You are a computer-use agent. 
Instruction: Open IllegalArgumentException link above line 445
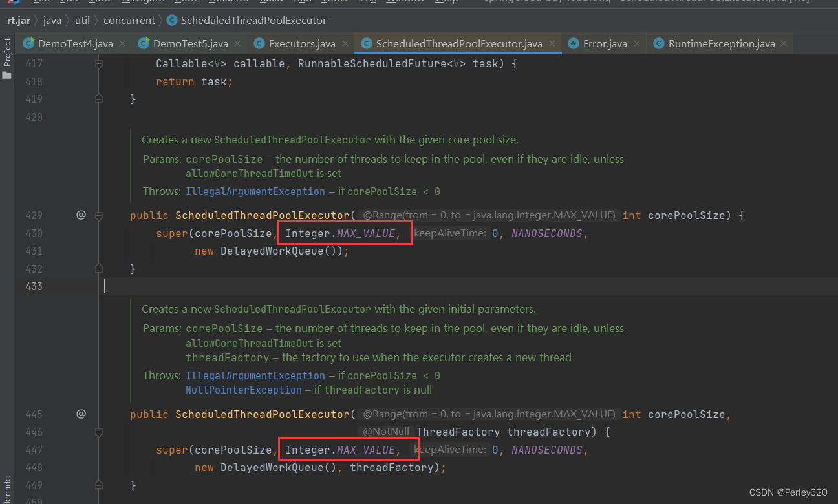[x=255, y=375]
